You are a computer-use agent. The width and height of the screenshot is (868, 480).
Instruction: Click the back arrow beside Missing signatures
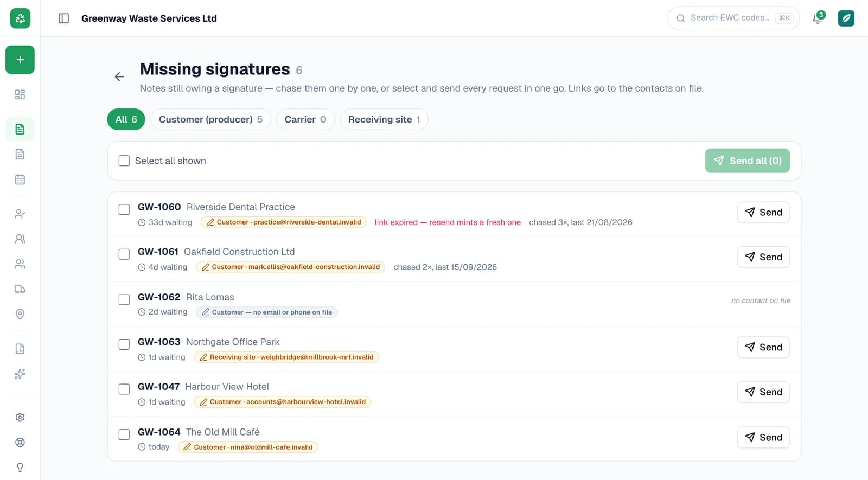tap(119, 76)
